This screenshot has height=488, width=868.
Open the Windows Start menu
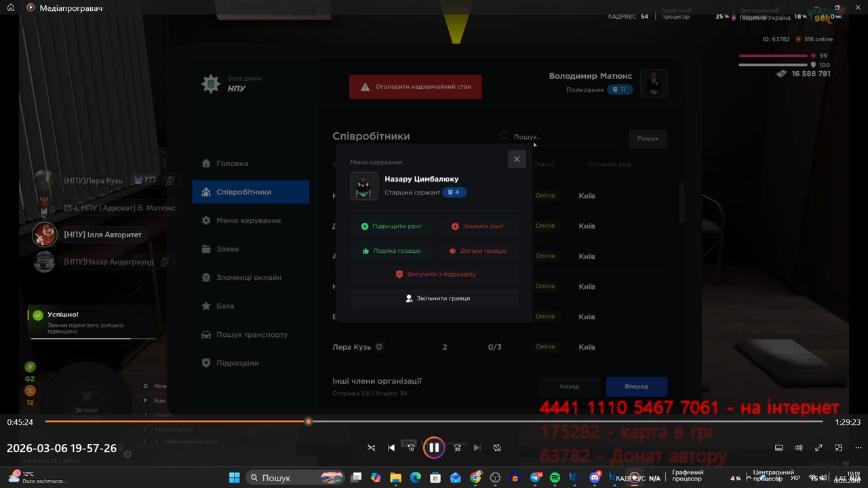[x=235, y=478]
